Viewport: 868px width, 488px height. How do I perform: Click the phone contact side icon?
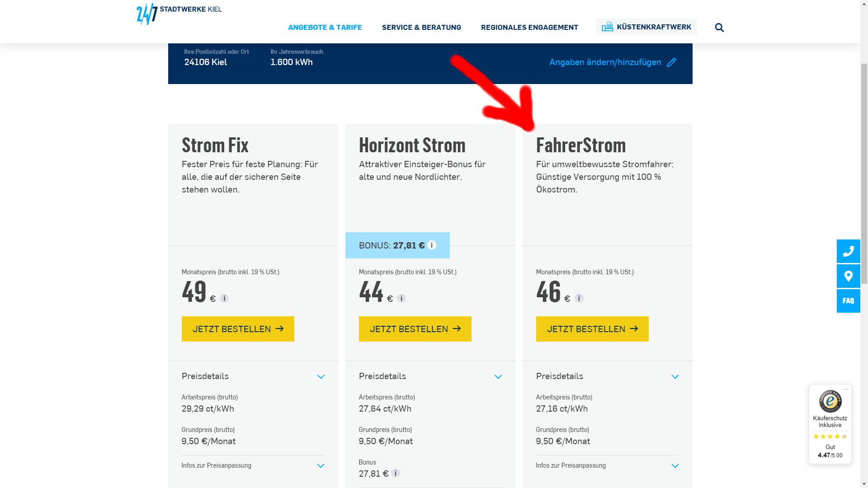click(848, 251)
